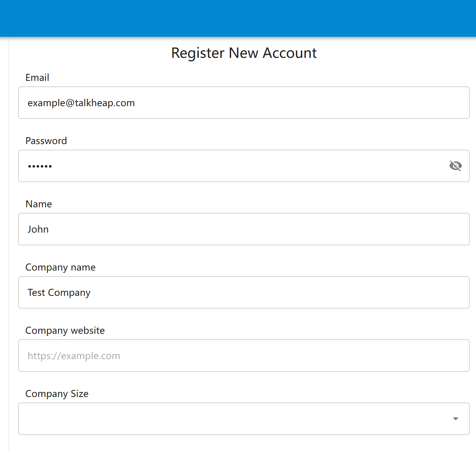Click the dropdown caret below Company Size

(455, 419)
